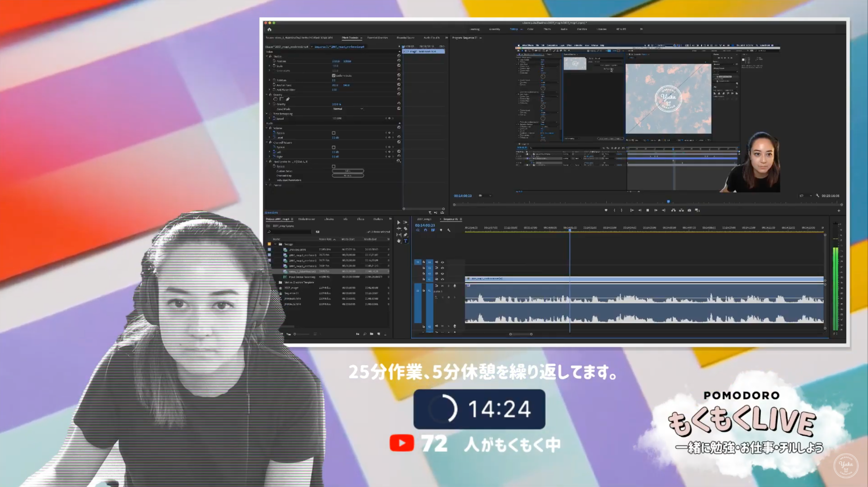This screenshot has width=868, height=487.
Task: Toggle Linked Selection in timeline
Action: 433,230
